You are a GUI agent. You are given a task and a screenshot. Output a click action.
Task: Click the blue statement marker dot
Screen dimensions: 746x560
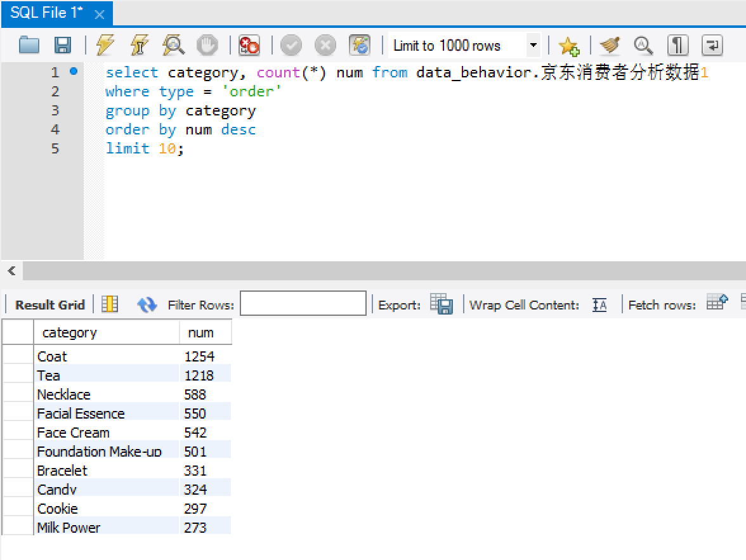coord(74,72)
